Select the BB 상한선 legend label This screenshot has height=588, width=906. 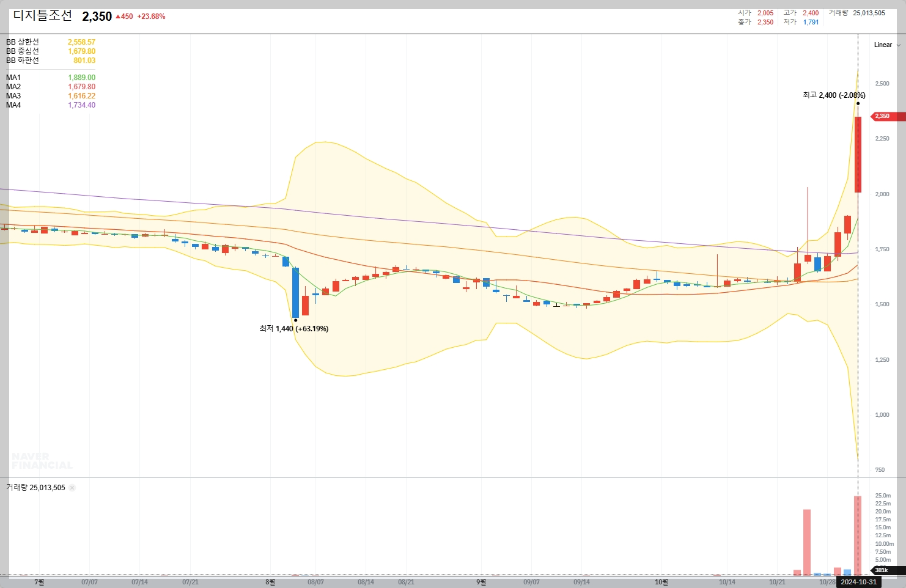[23, 42]
